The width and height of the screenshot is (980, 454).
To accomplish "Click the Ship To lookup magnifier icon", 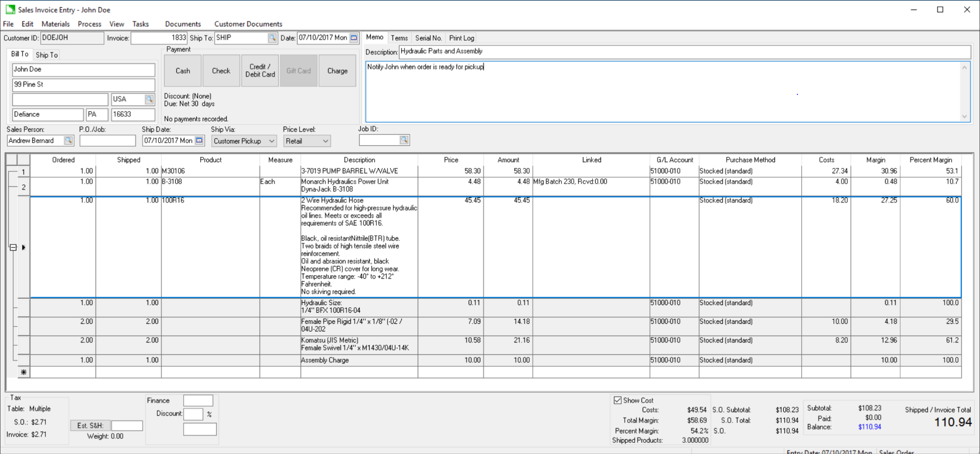I will click(x=272, y=38).
